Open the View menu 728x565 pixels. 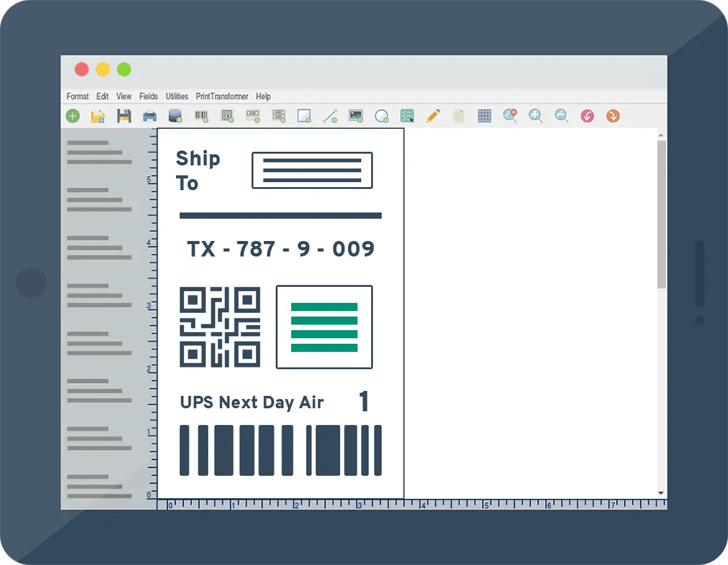point(123,96)
